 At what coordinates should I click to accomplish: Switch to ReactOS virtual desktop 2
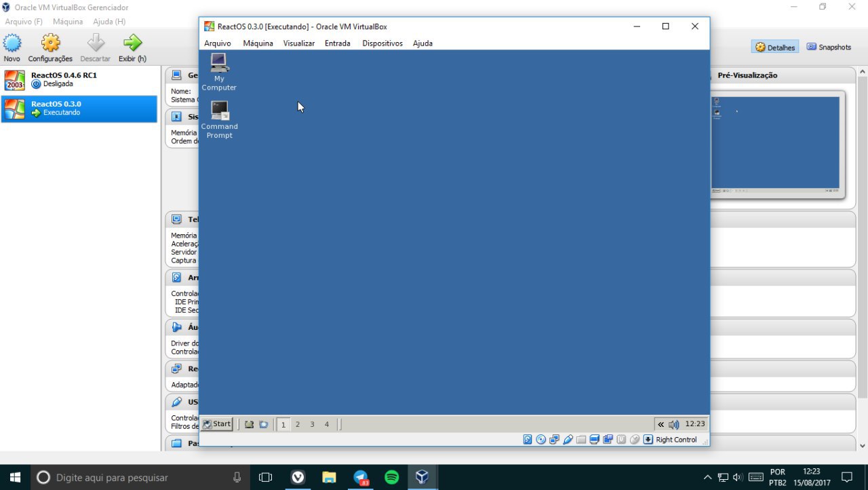298,425
